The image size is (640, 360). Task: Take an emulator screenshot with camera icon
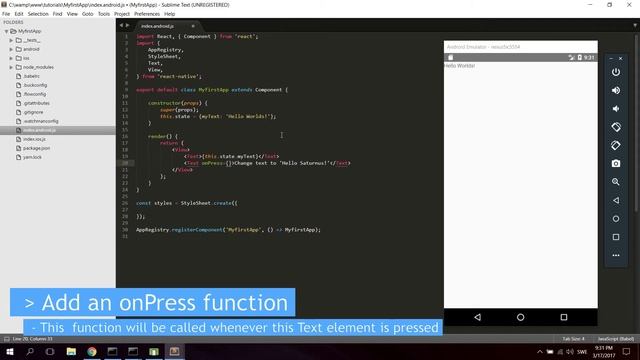tap(616, 163)
